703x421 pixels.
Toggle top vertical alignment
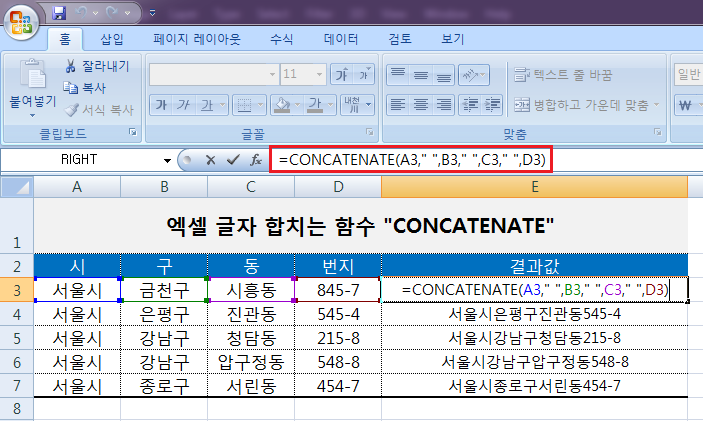398,74
